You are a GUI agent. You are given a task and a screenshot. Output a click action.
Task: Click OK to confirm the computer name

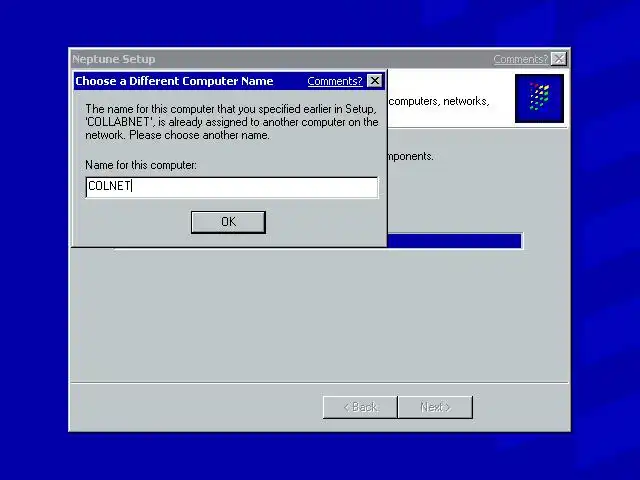coord(228,222)
